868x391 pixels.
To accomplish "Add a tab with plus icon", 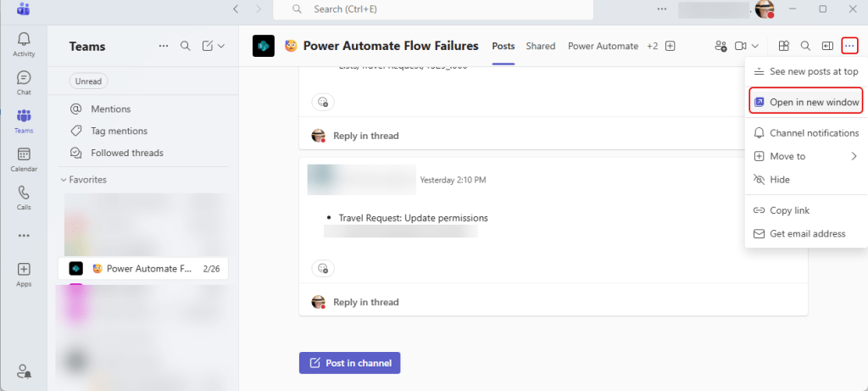I will coord(670,46).
